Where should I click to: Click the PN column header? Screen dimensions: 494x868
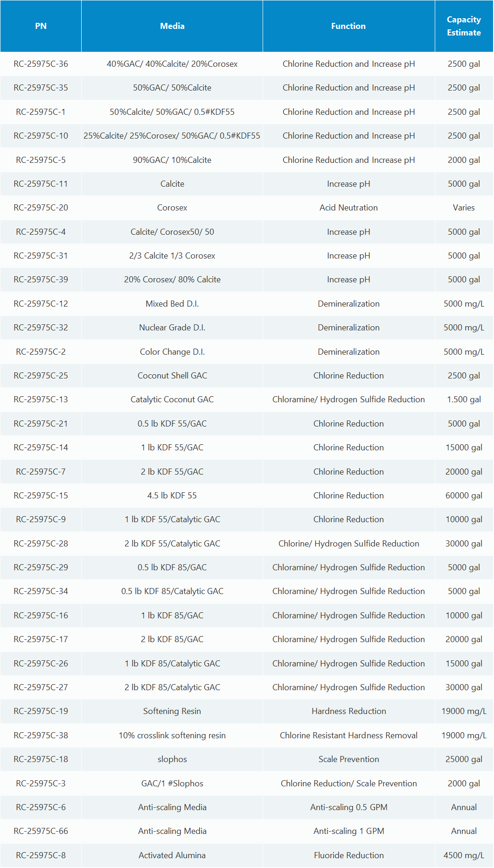click(x=41, y=26)
